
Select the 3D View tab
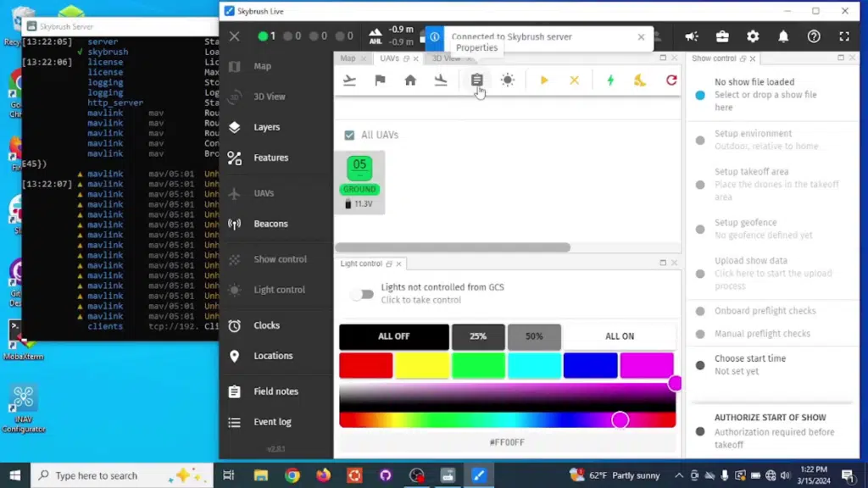coord(446,58)
